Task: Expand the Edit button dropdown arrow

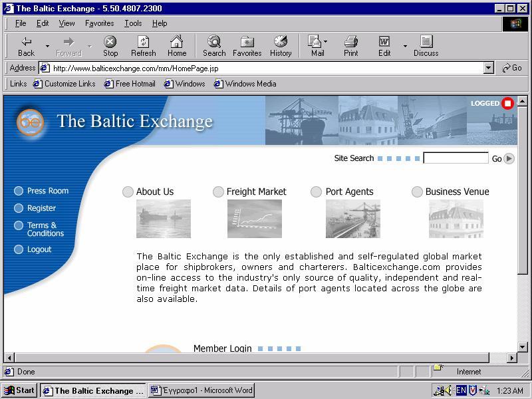Action: pos(405,45)
